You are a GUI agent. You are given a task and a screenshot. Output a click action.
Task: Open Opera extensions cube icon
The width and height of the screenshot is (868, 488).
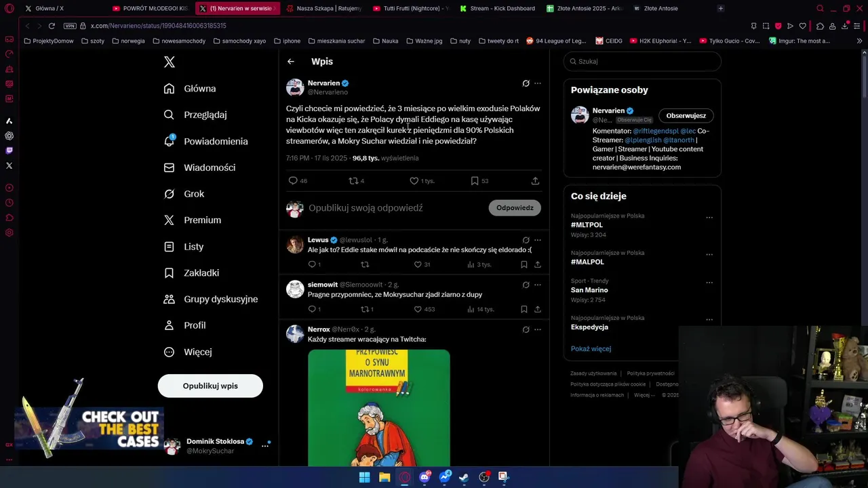tap(820, 26)
